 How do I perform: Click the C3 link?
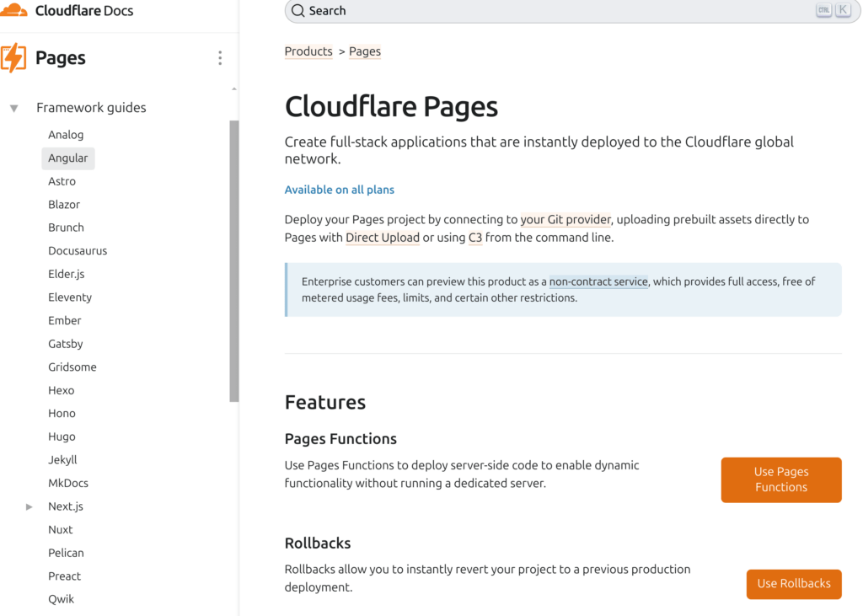(x=475, y=238)
